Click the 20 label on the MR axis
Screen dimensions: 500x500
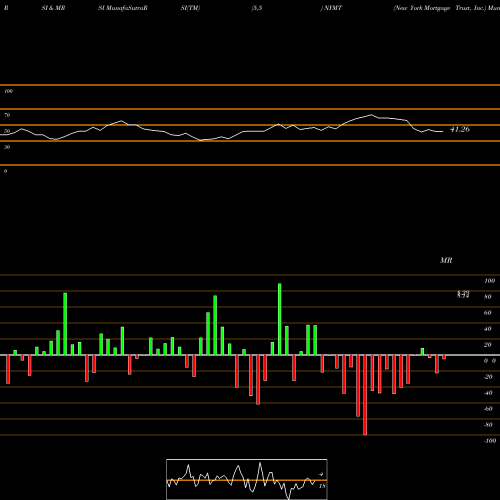488,345
